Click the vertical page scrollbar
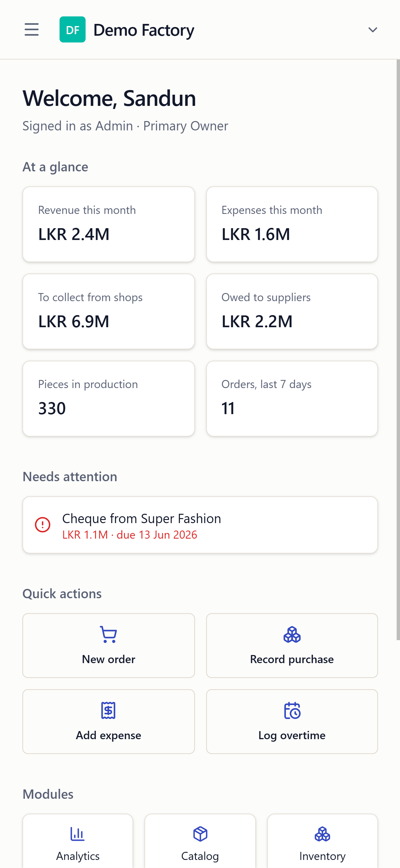Image resolution: width=400 pixels, height=868 pixels. 398,350
